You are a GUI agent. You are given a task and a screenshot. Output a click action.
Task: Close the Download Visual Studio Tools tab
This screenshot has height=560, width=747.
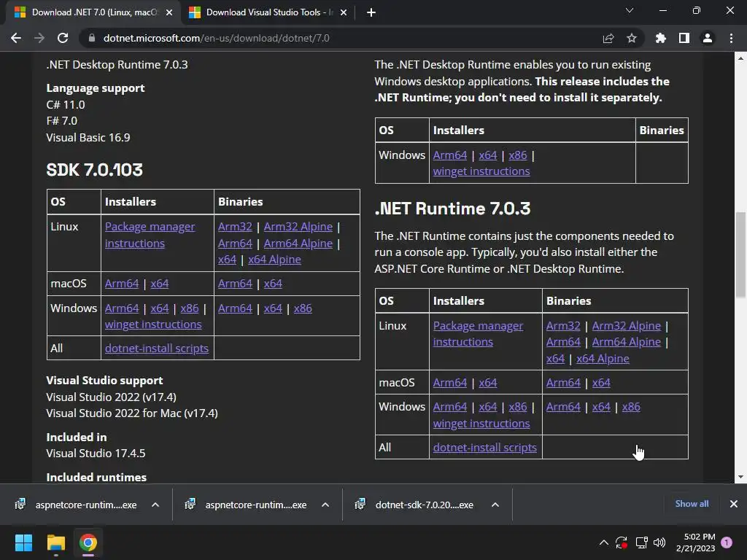click(344, 12)
